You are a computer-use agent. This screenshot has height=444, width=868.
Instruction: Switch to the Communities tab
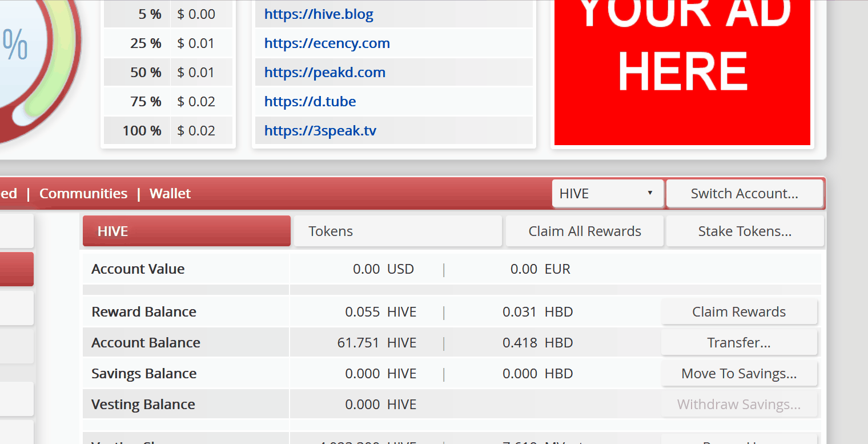83,194
